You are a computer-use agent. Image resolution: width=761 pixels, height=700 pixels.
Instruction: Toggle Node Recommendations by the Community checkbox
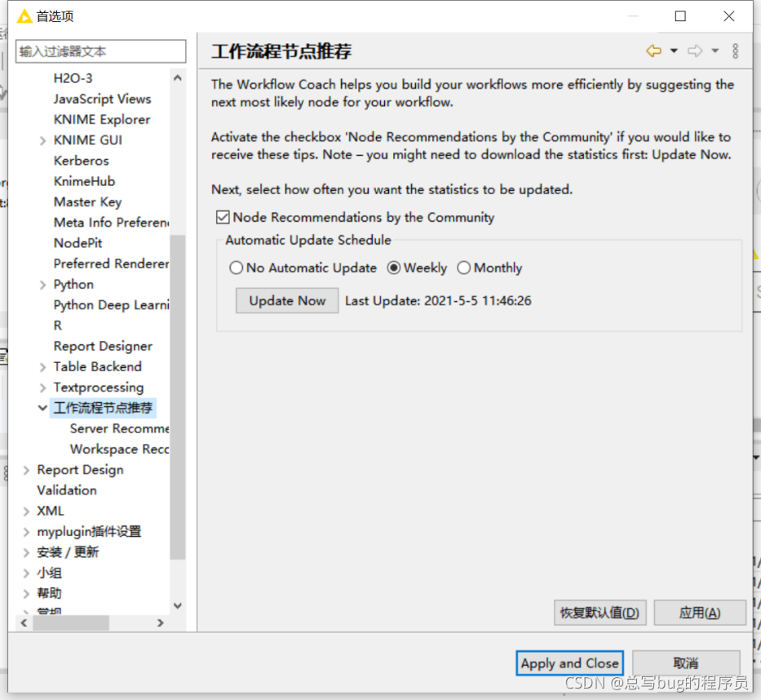[x=223, y=217]
